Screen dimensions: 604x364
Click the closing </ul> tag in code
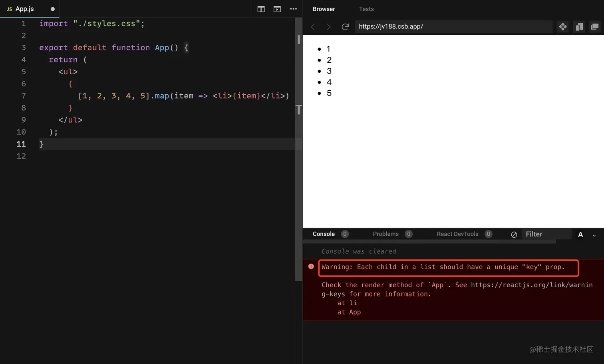point(70,120)
